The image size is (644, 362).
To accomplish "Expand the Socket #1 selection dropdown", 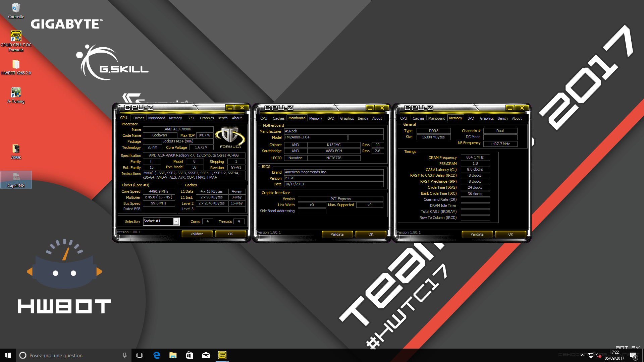I will pos(176,221).
